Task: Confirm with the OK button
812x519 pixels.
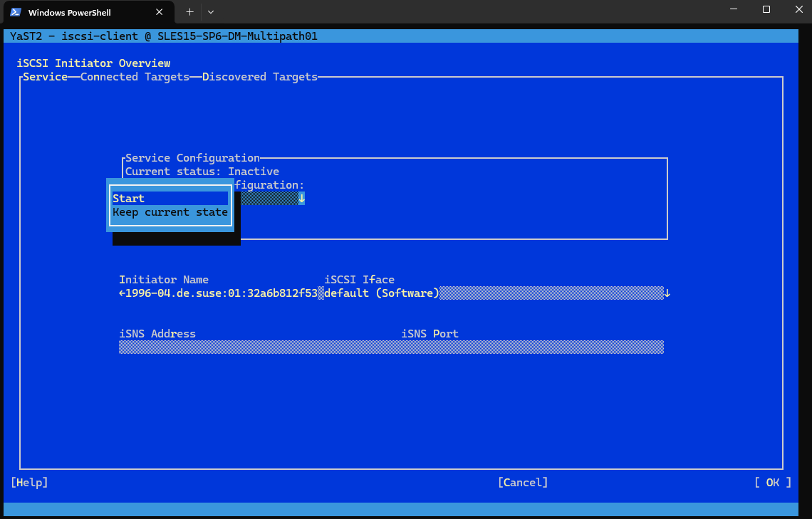Action: (773, 482)
